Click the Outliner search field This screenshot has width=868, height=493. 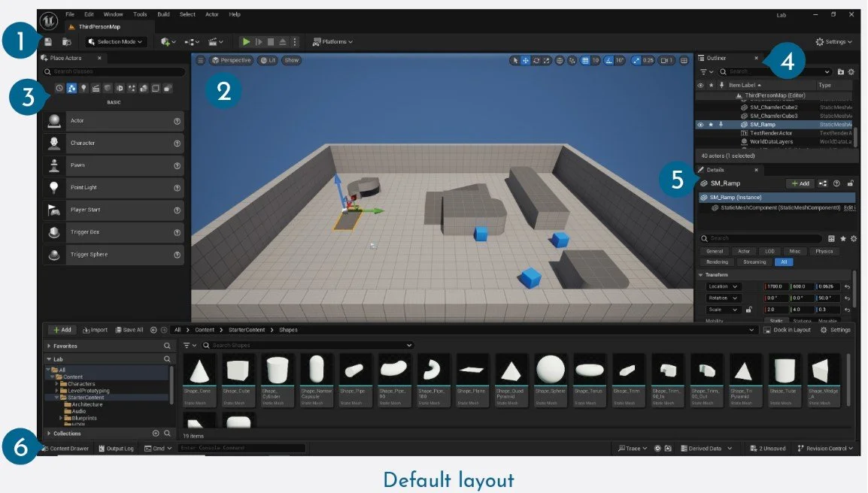(775, 72)
